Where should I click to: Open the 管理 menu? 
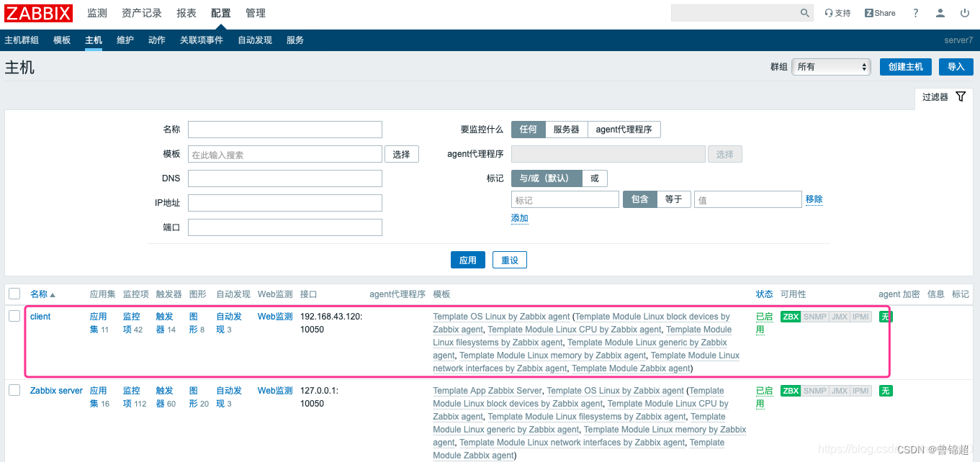256,13
